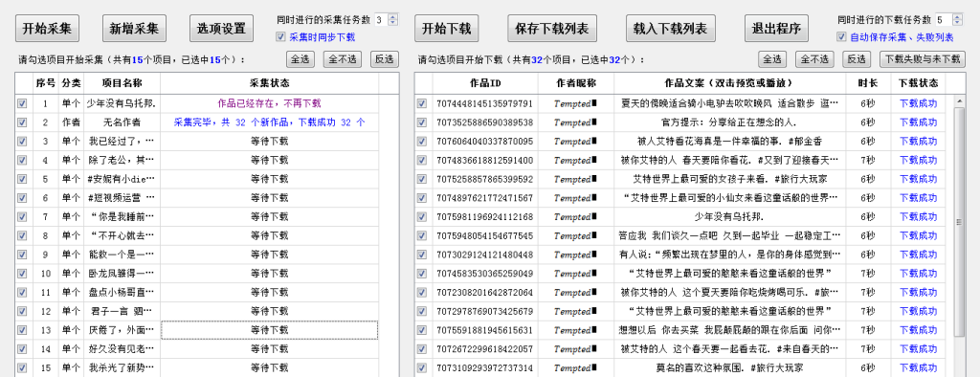Click the 采集状态 column header

(269, 83)
